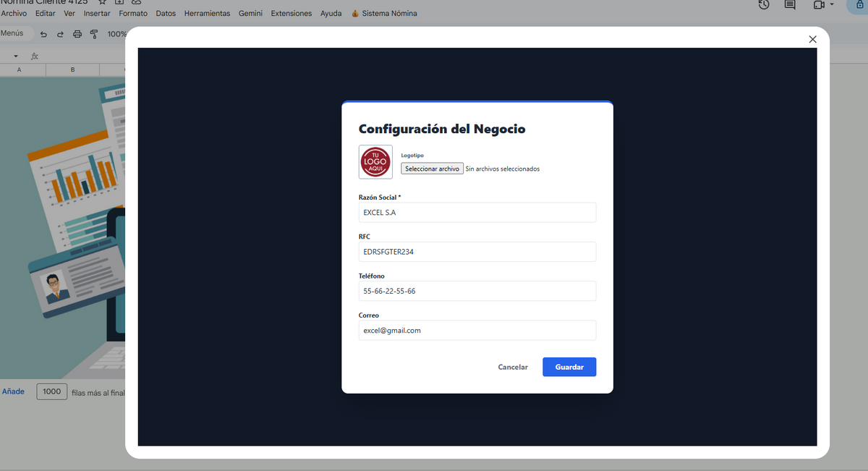The width and height of the screenshot is (868, 471).
Task: Click the Sin archivos seleccionados text
Action: click(503, 169)
